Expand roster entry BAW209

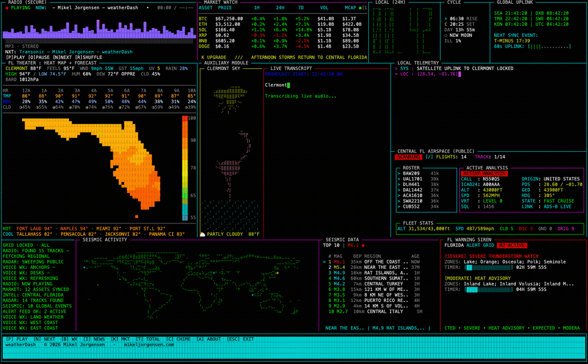pyautogui.click(x=418, y=174)
